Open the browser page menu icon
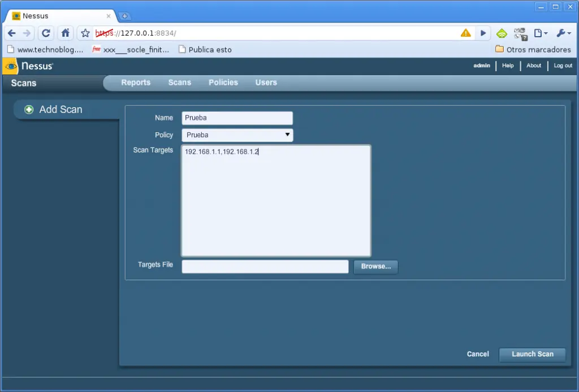Image resolution: width=579 pixels, height=392 pixels. [541, 33]
